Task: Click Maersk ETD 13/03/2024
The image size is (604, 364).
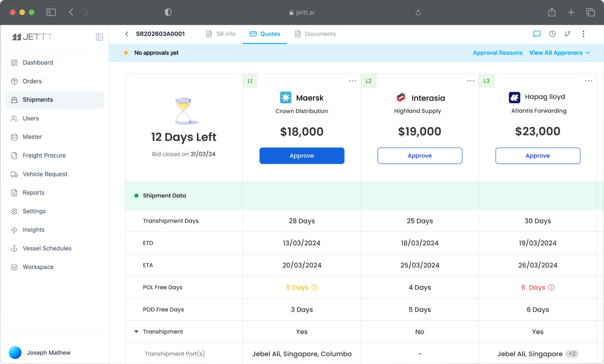Action: (302, 243)
